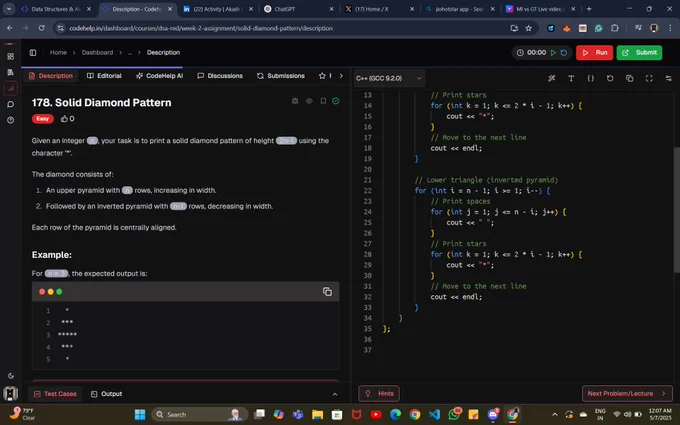Click the timer clock icon showing 00:00

point(520,52)
